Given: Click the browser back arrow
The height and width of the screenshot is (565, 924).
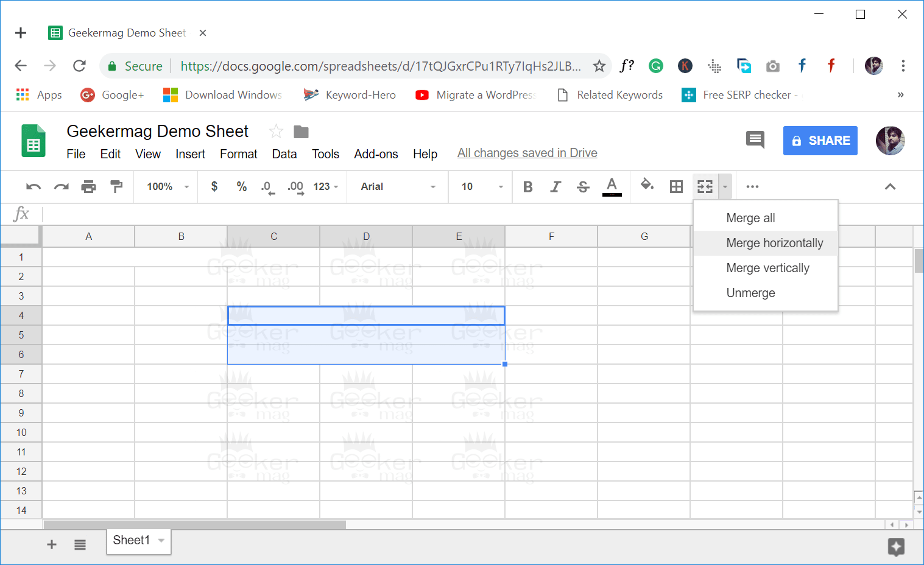Looking at the screenshot, I should tap(21, 66).
